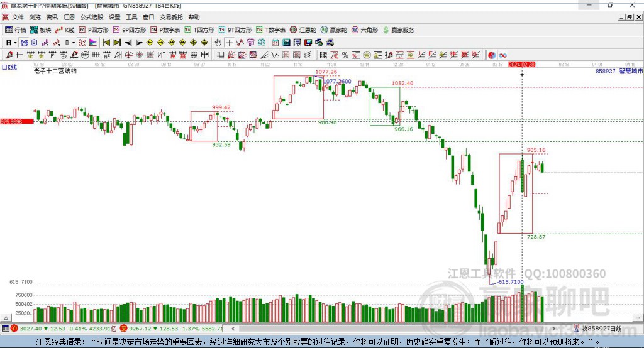Open the 板块 sector view

[x=40, y=30]
